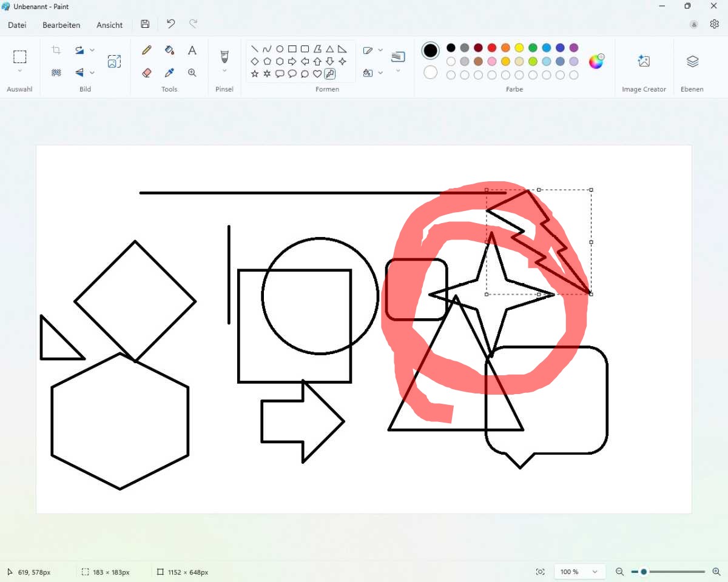Choose the rounded rectangle callout shape

pyautogui.click(x=280, y=74)
